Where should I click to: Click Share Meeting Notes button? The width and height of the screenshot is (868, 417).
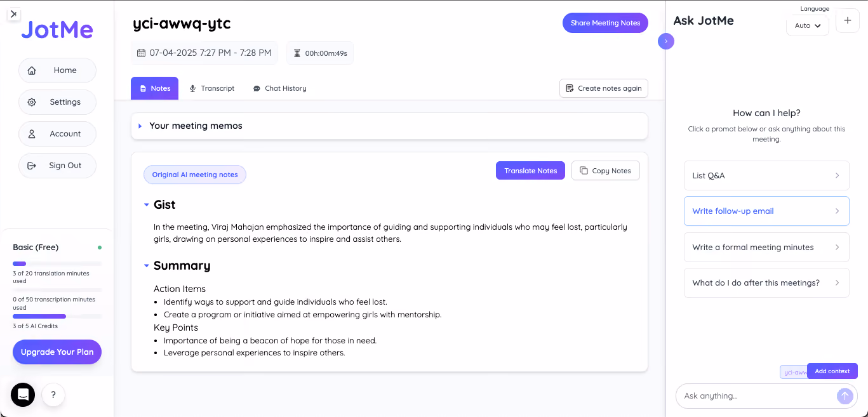pos(605,23)
